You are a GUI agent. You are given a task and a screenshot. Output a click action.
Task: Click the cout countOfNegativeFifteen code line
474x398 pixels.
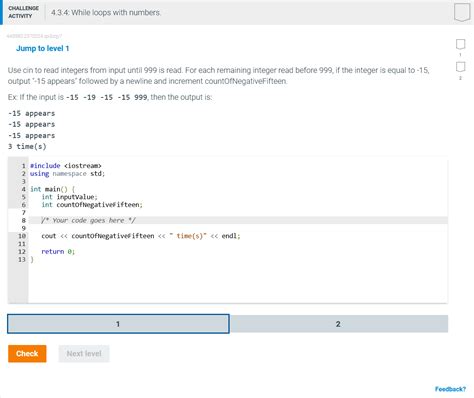pos(141,236)
